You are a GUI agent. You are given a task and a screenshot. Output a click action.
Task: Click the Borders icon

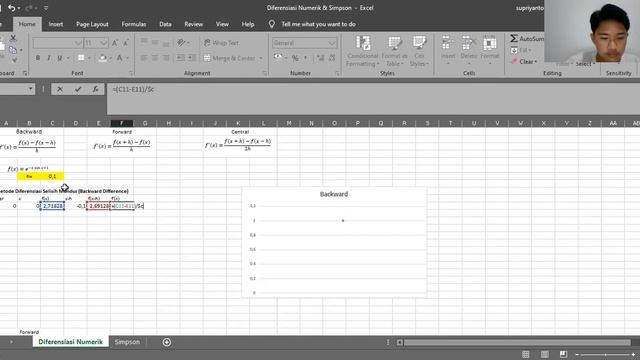point(81,58)
